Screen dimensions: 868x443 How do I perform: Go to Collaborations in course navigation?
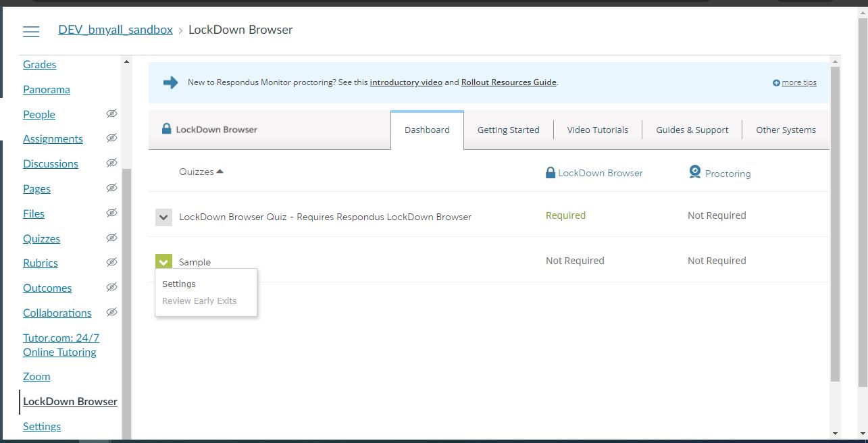pyautogui.click(x=57, y=313)
